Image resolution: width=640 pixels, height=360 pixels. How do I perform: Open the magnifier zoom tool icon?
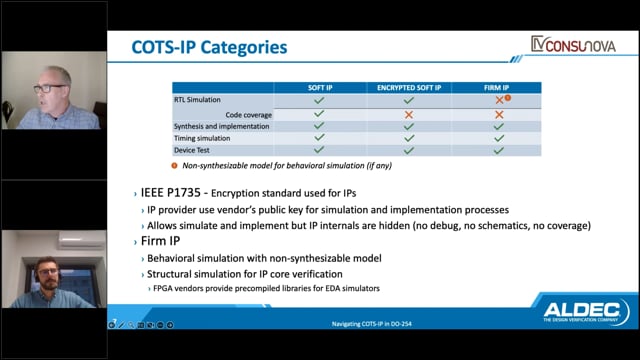(131, 325)
